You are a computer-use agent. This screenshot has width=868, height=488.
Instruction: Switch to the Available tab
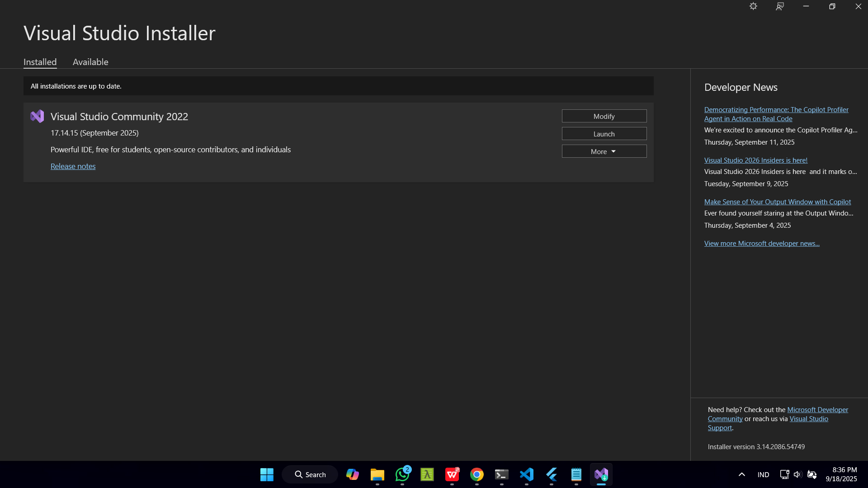click(x=90, y=62)
